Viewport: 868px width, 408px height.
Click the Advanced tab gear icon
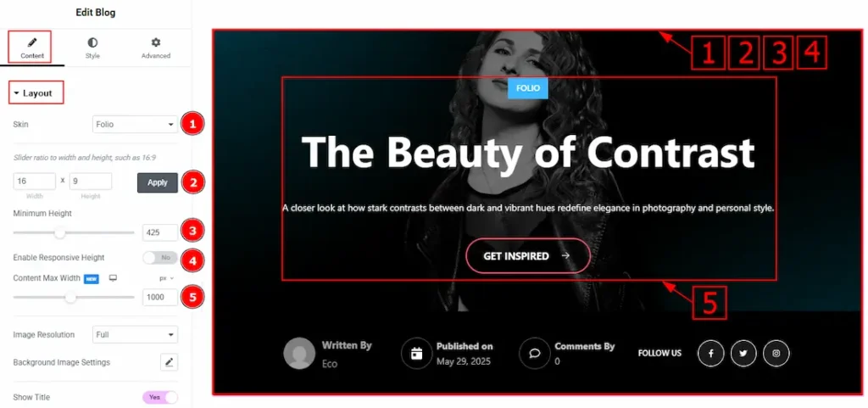tap(156, 42)
